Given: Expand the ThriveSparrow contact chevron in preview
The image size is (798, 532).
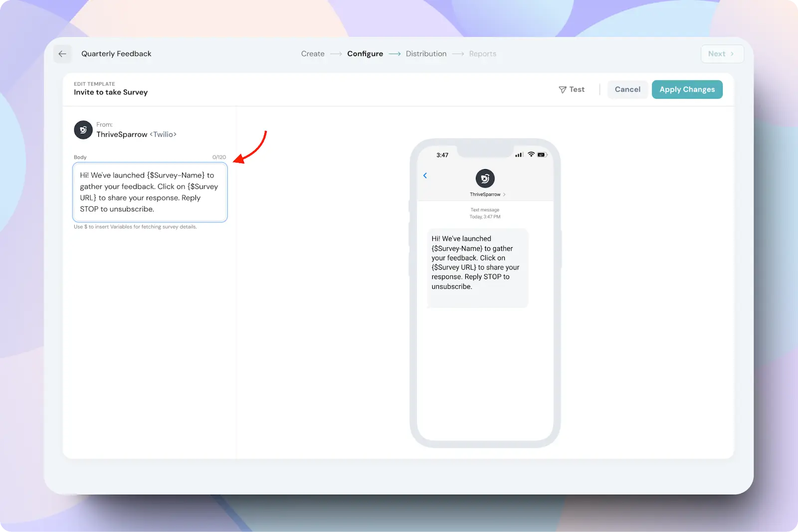Looking at the screenshot, I should (504, 194).
